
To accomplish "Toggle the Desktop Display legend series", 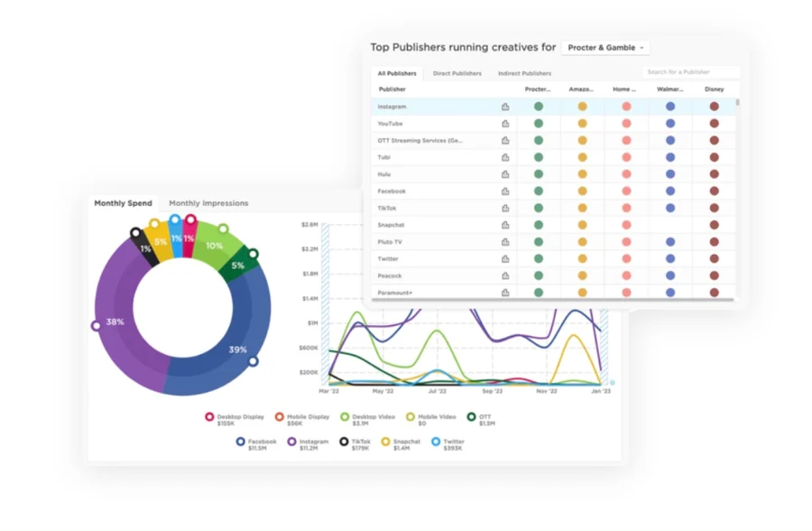I will [235, 420].
